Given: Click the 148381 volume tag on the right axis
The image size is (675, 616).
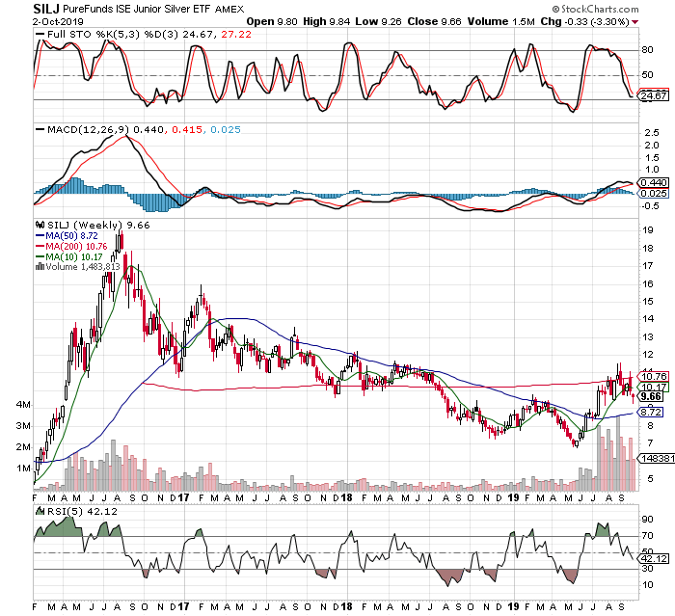Looking at the screenshot, I should 657,459.
